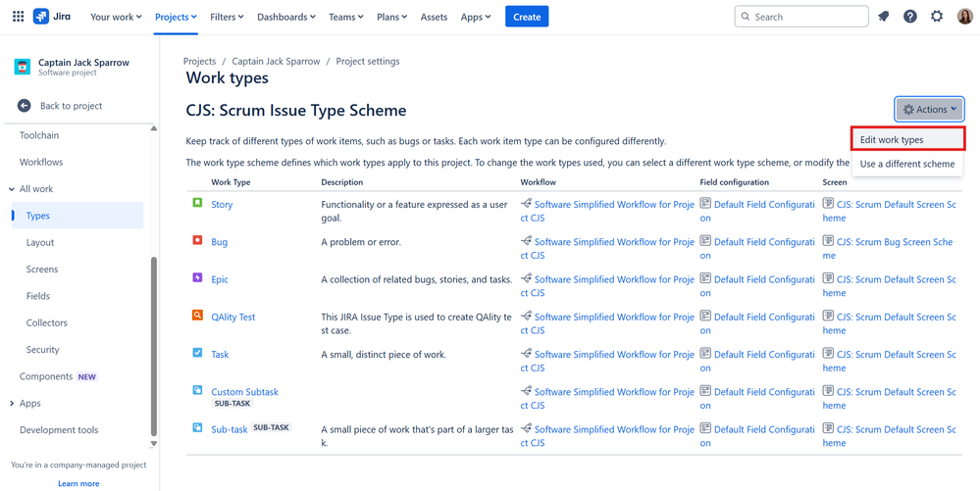This screenshot has height=491, width=980.
Task: Open notifications bell icon
Action: pyautogui.click(x=884, y=17)
